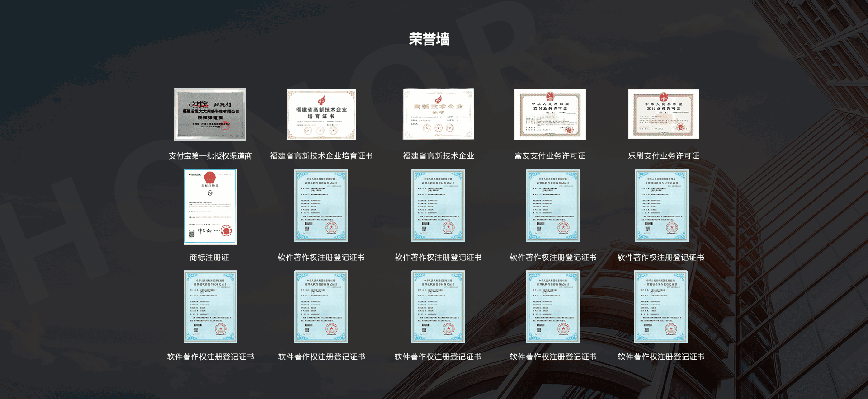Open the 福建省高新技术企业 certificate thumbnail

(x=438, y=114)
